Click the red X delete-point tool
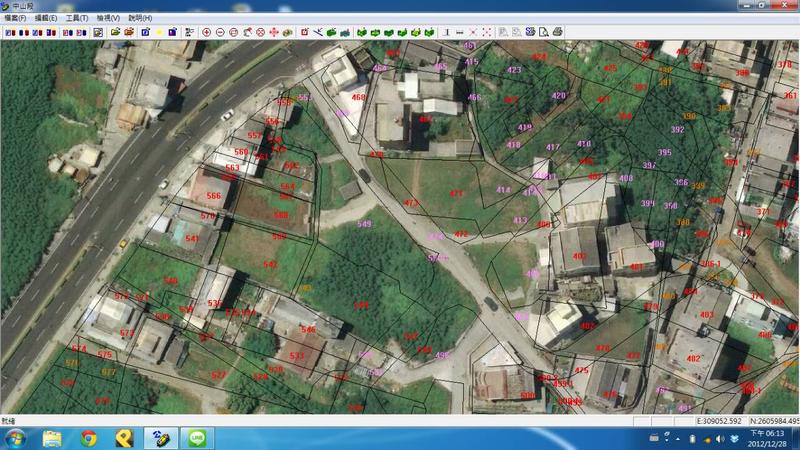Image resolution: width=800 pixels, height=450 pixels. click(473, 32)
